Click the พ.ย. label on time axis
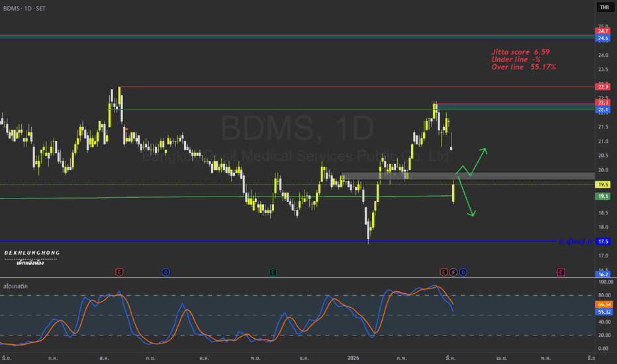Screen dimensions: 617x364 tap(255, 357)
